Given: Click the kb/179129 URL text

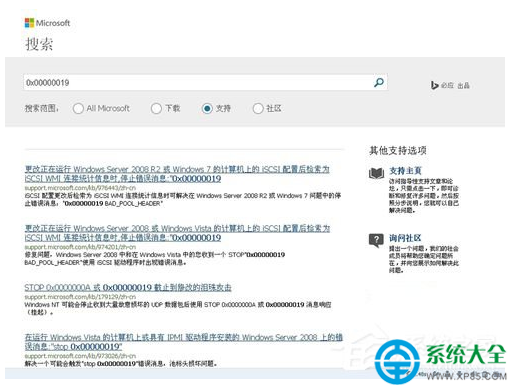Looking at the screenshot, I should click(x=80, y=297).
